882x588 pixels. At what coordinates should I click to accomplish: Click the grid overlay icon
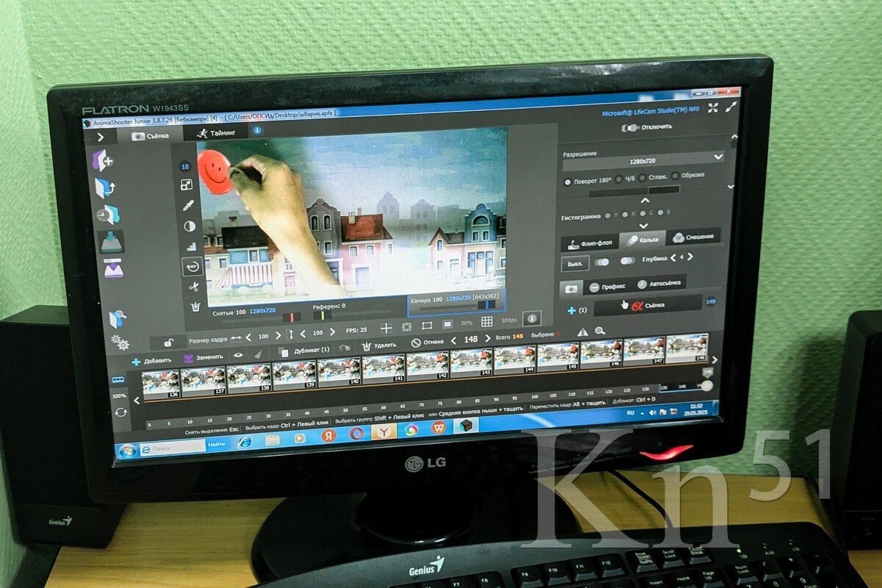point(487,322)
